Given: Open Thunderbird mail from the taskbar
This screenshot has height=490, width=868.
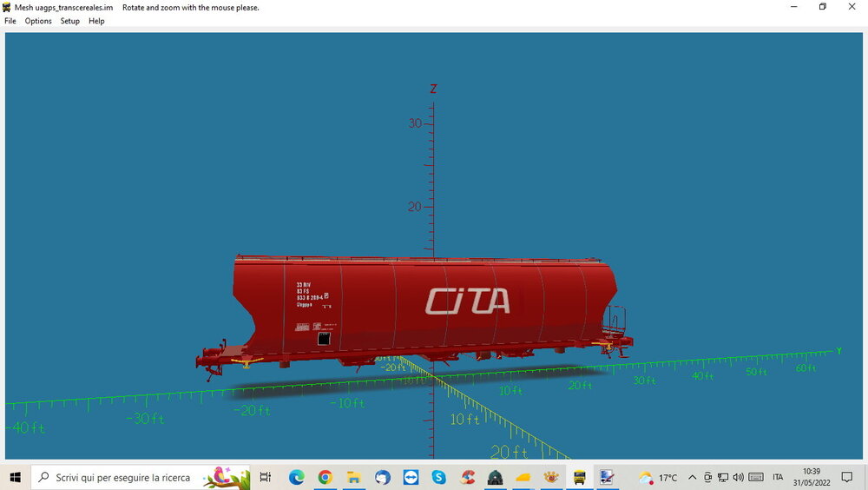Looking at the screenshot, I should tap(383, 477).
